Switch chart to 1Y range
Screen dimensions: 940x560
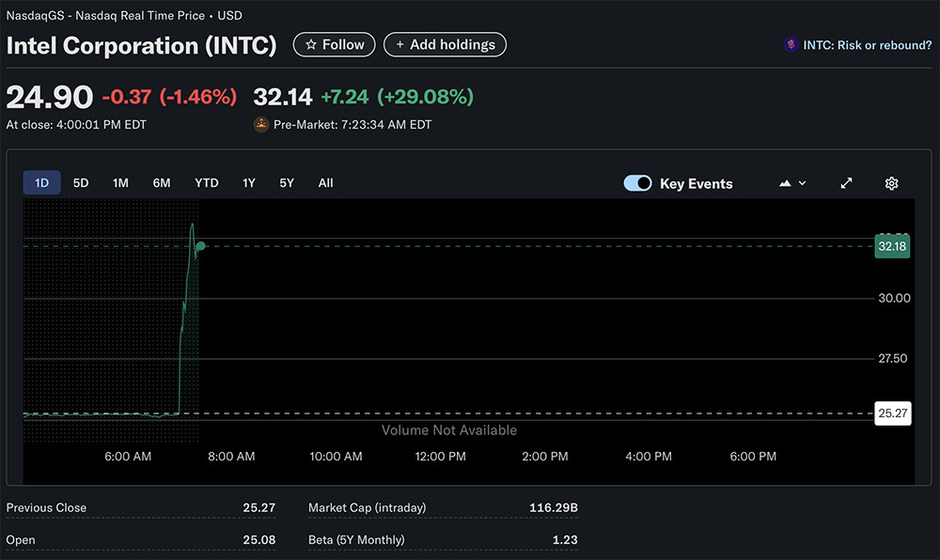point(248,183)
